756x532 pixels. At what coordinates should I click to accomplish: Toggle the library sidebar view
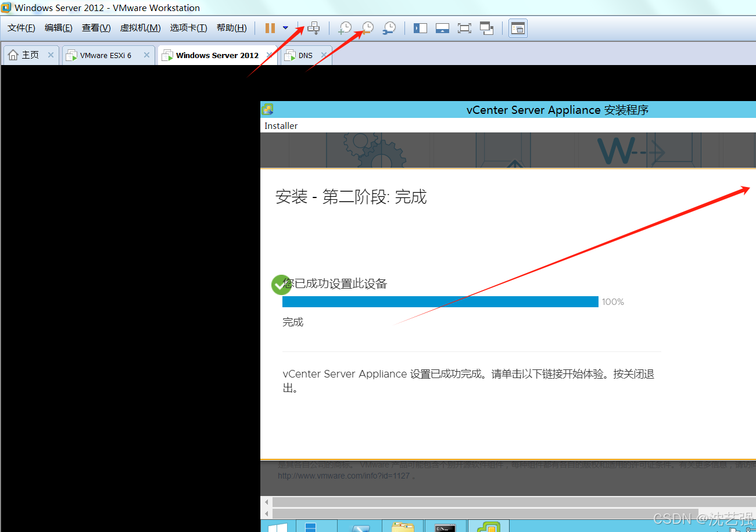[x=420, y=28]
